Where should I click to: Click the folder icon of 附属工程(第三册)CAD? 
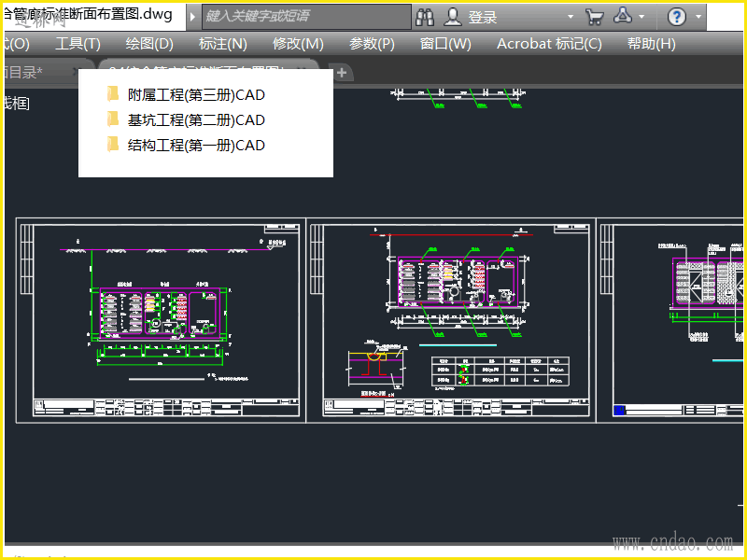click(x=113, y=94)
